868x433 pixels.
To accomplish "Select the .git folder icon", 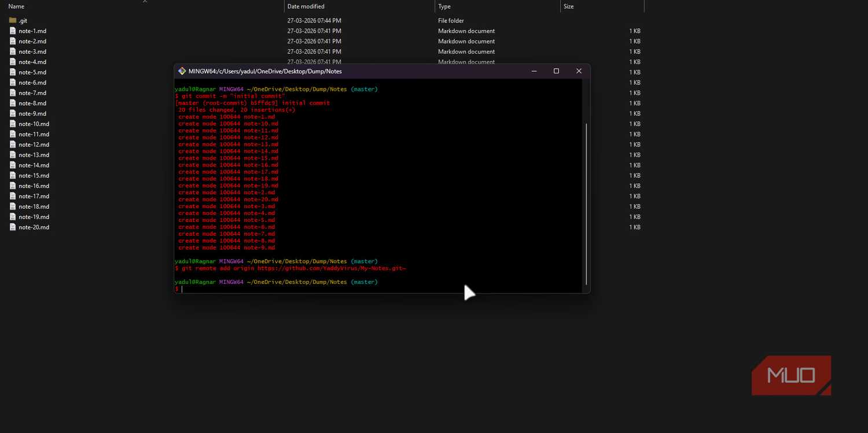I will click(13, 20).
